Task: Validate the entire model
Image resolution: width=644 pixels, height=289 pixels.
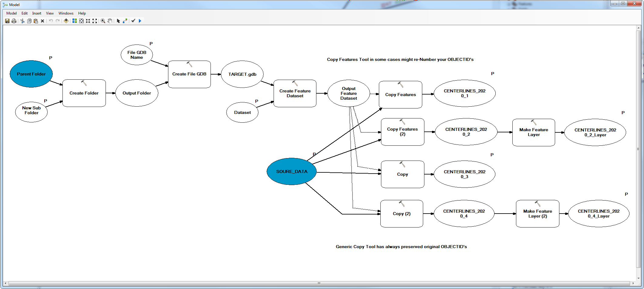Action: point(133,21)
